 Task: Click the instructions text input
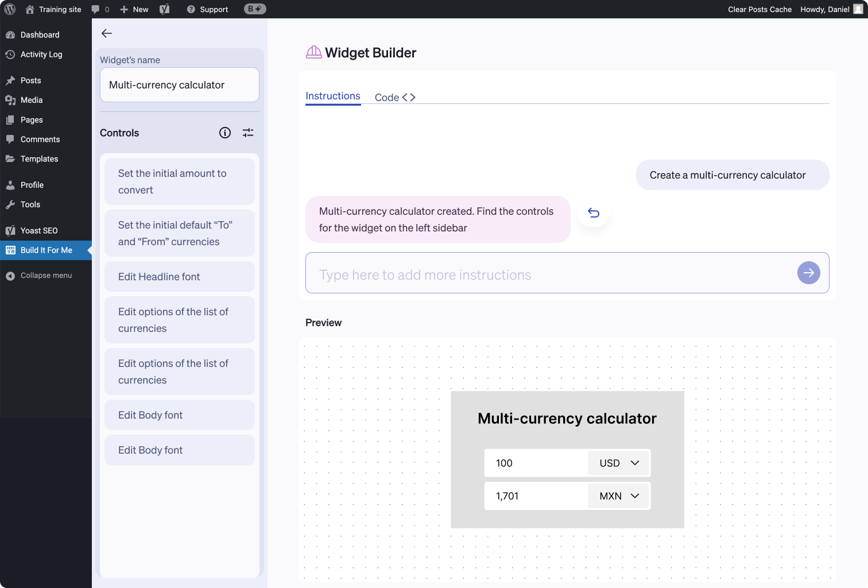coord(567,273)
